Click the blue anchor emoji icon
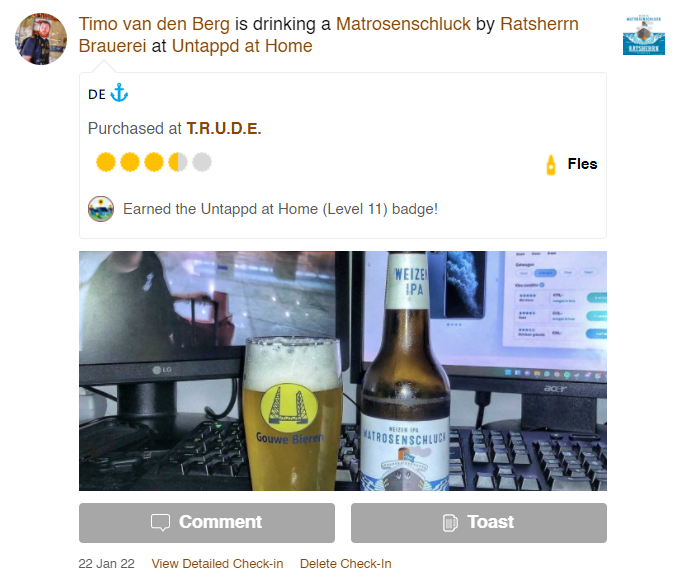Screen dimensions: 680x580 (x=119, y=93)
